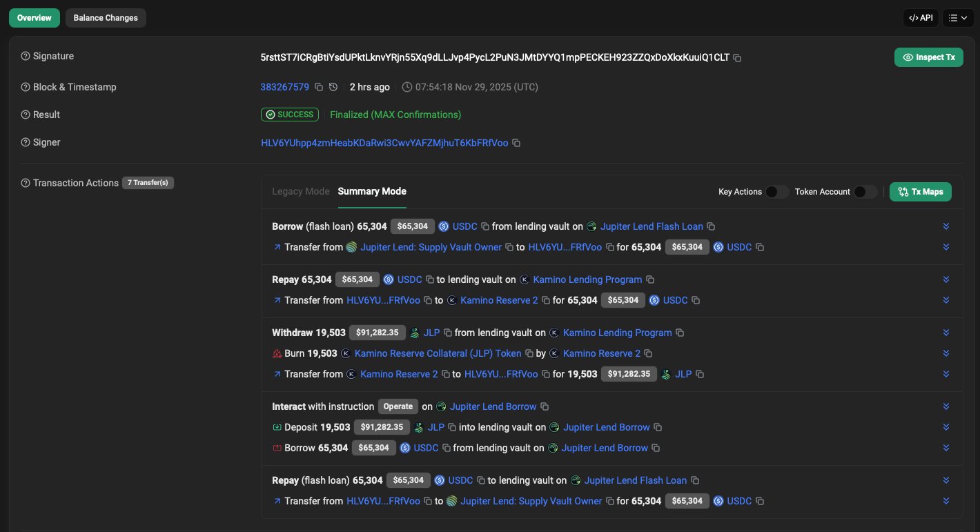Click the API button
The width and height of the screenshot is (980, 532).
tap(921, 18)
